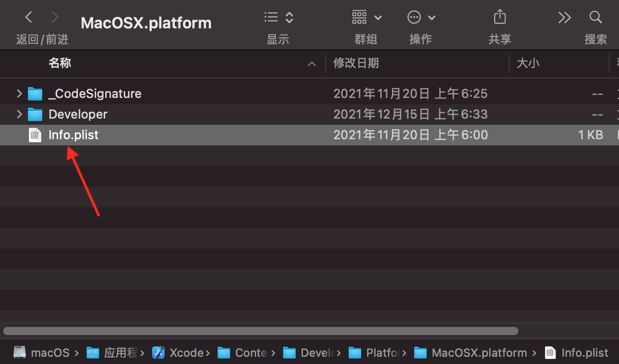Sort by the 名称 column header
619x364 pixels.
pos(60,63)
